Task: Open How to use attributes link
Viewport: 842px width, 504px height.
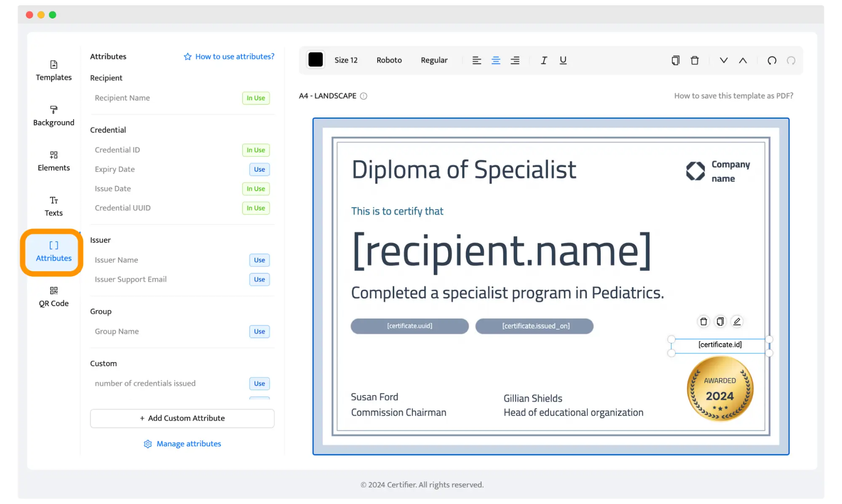Action: [x=235, y=56]
